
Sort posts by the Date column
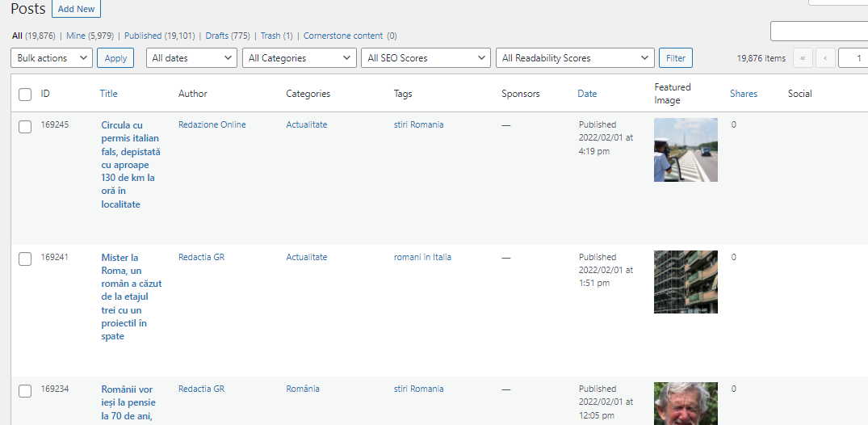(587, 94)
